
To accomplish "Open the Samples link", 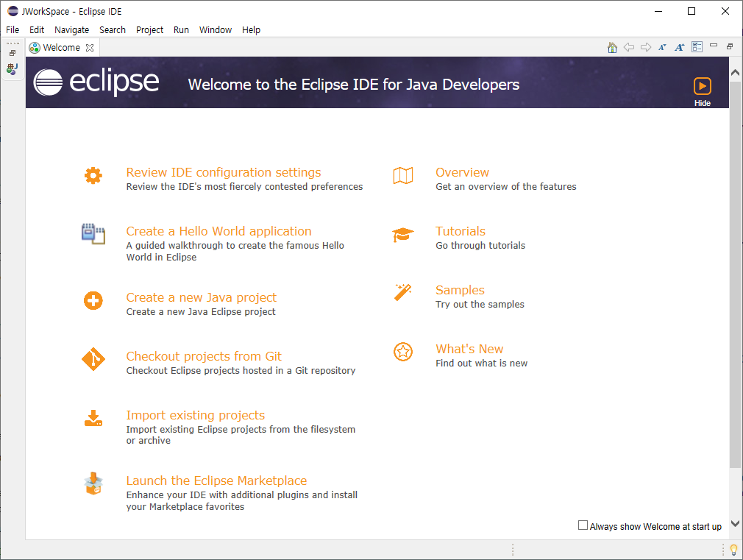I will [460, 290].
